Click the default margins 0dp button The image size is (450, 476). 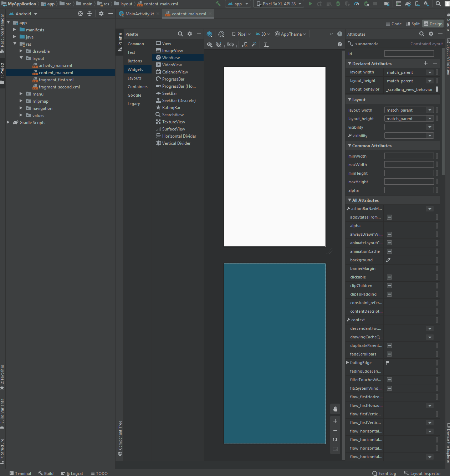[231, 45]
